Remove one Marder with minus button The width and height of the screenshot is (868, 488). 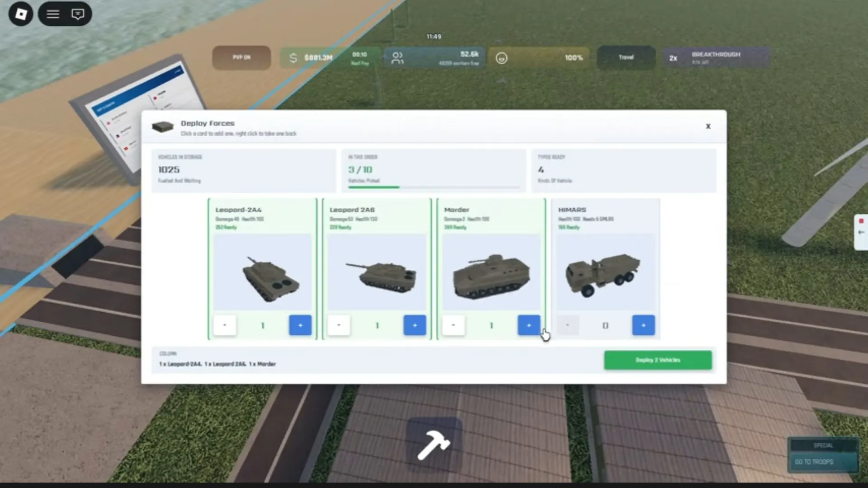(453, 325)
